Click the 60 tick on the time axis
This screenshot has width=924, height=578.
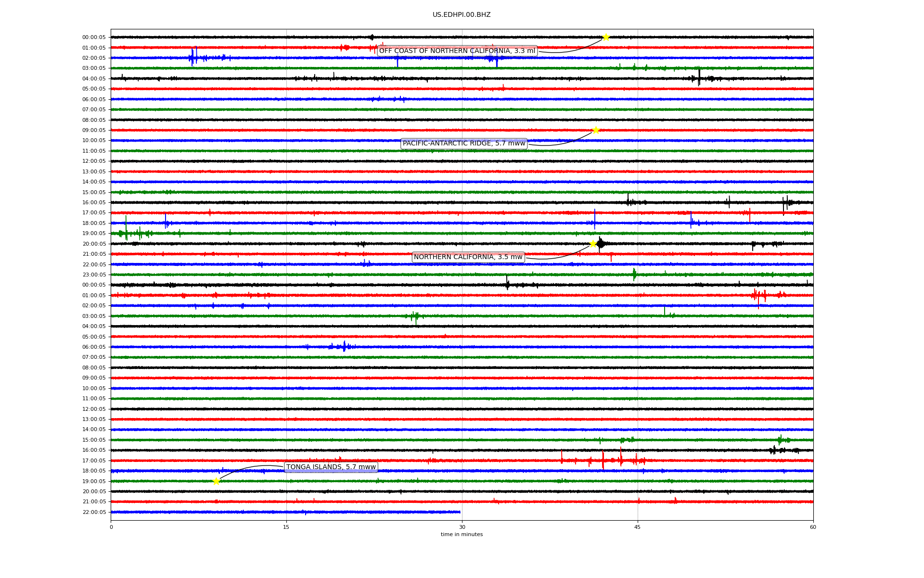[813, 527]
